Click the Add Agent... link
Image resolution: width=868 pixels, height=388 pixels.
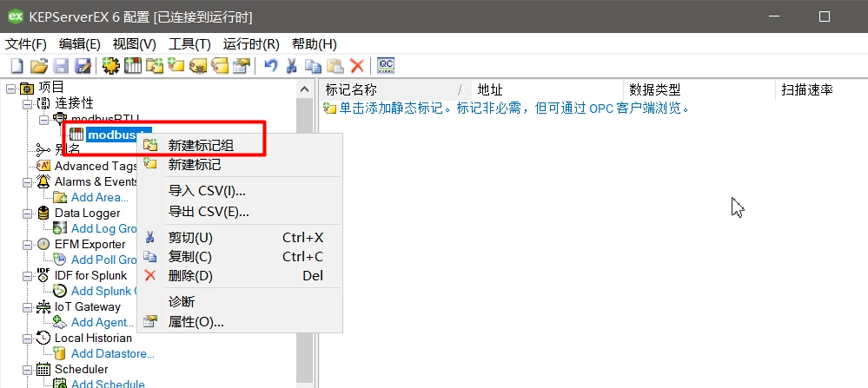coord(103,322)
